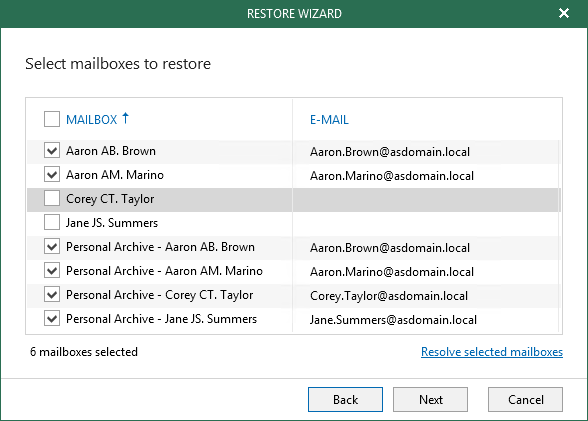Proceed with the Next button
588x421 pixels.
pos(430,400)
